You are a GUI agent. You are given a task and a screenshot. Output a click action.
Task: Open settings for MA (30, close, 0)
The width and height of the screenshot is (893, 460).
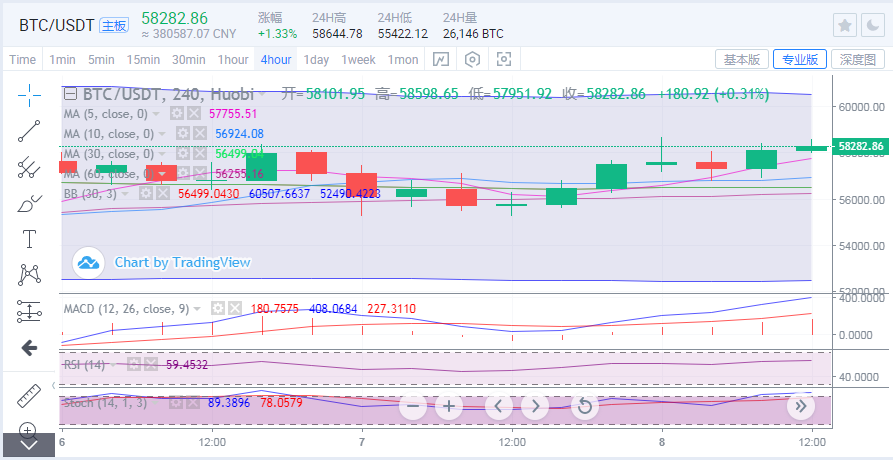(x=182, y=154)
